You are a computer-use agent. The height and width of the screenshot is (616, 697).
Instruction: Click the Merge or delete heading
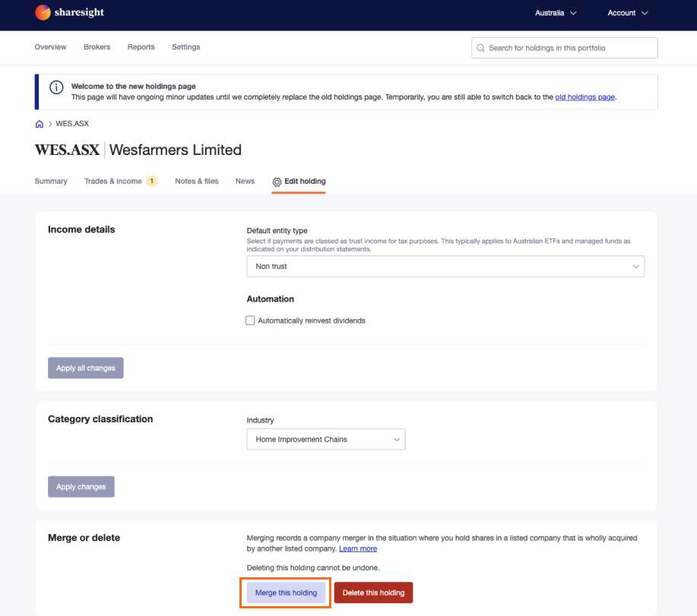[x=84, y=538]
